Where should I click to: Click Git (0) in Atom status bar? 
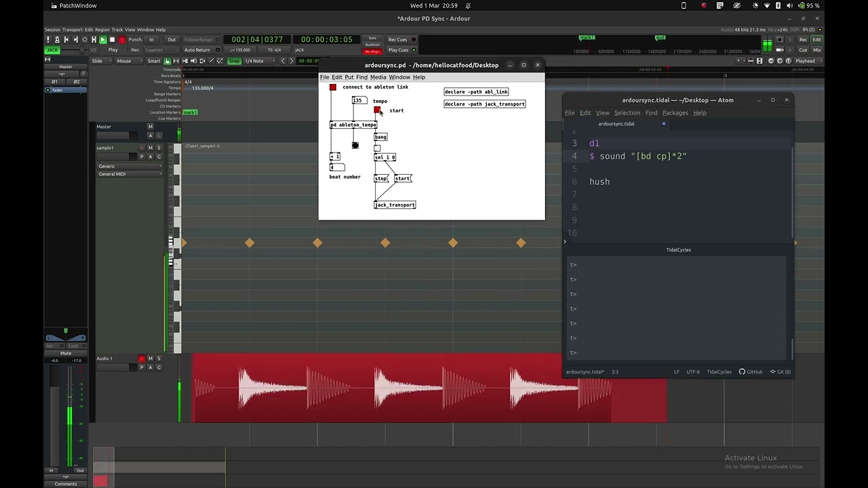coord(780,371)
